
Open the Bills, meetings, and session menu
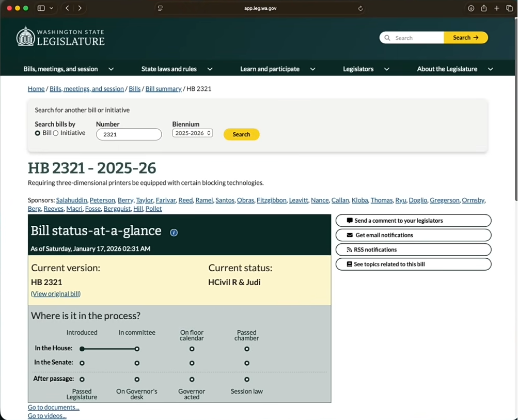click(x=60, y=69)
